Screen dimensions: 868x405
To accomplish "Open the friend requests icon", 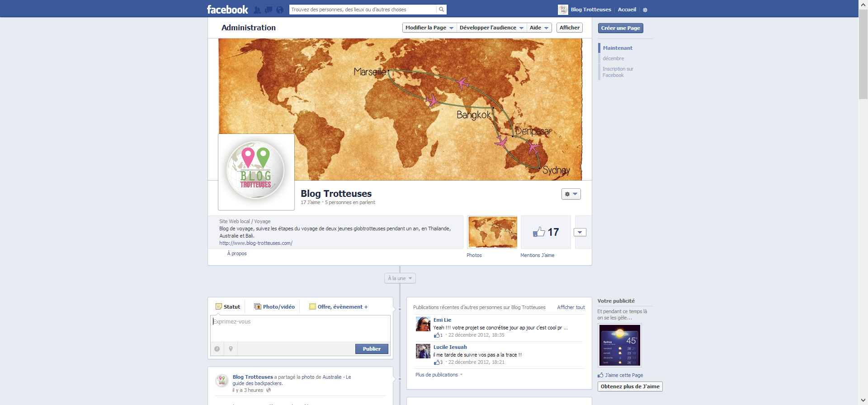I will (257, 10).
